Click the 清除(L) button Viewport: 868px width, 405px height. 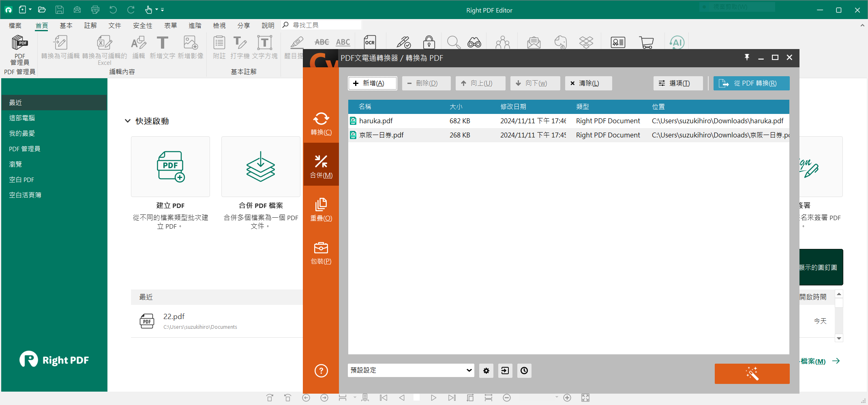[588, 83]
